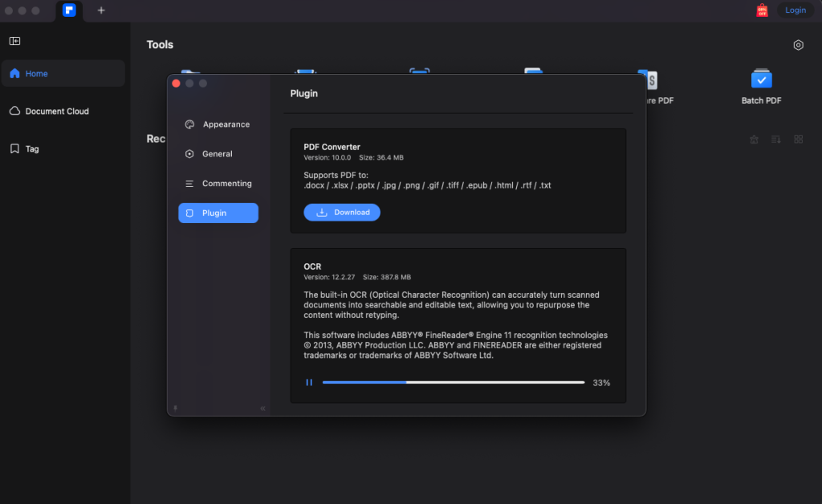The height and width of the screenshot is (504, 822).
Task: Download the PDF Converter plugin
Action: tap(342, 212)
